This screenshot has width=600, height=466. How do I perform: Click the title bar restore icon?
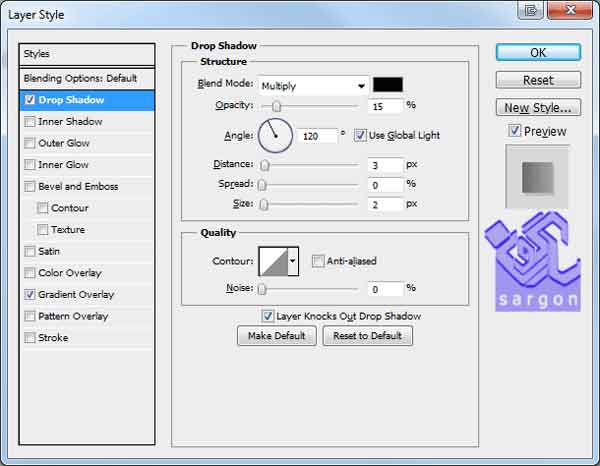pos(530,10)
